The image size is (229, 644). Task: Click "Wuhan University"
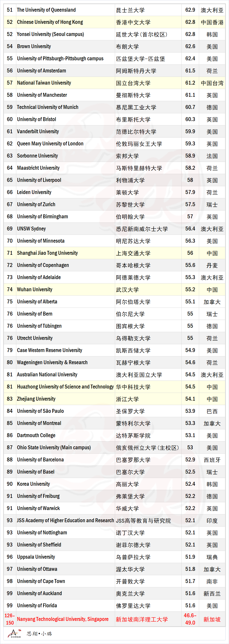[x=35, y=290]
